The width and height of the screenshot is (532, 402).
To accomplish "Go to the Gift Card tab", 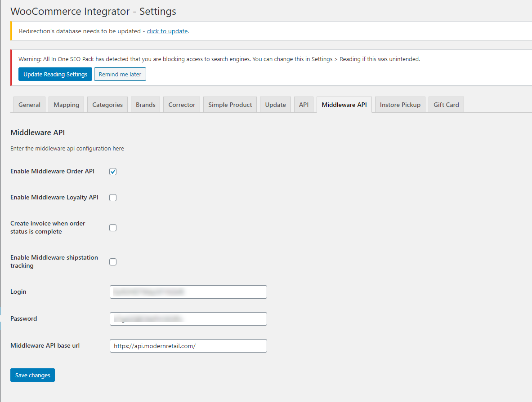I will pos(446,105).
